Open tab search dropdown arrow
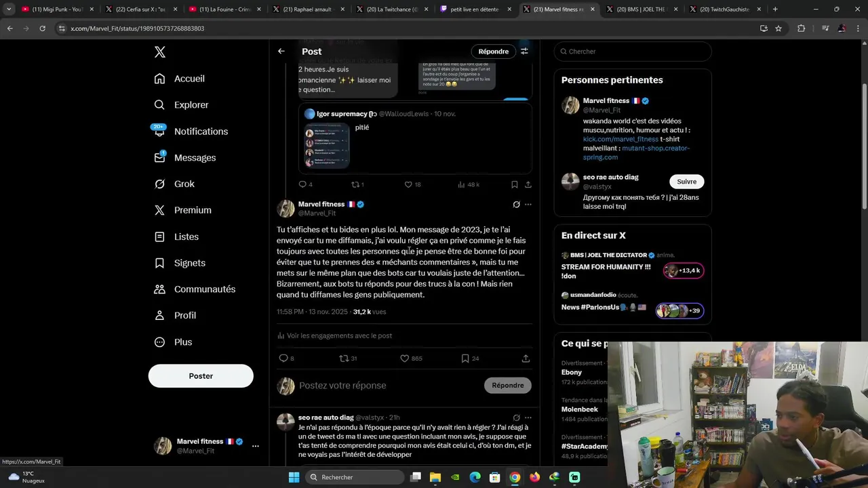 point(8,9)
